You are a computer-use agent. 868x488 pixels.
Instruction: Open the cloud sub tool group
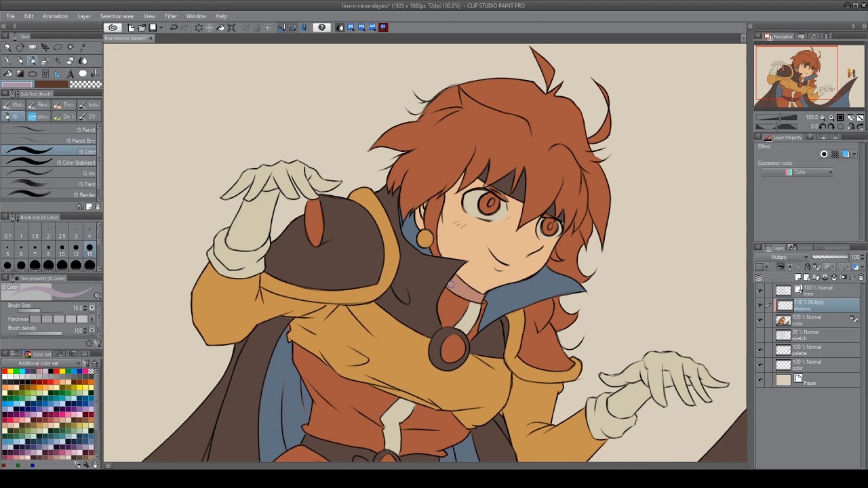[x=39, y=117]
